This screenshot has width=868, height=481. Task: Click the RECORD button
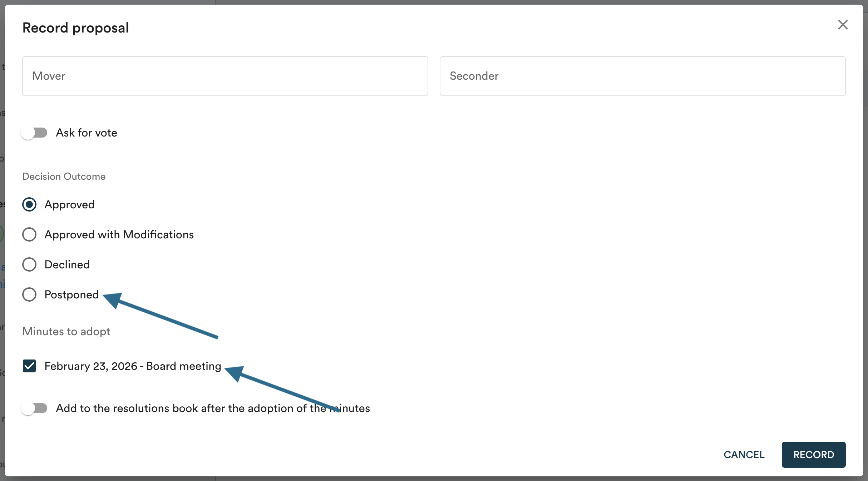click(x=813, y=455)
